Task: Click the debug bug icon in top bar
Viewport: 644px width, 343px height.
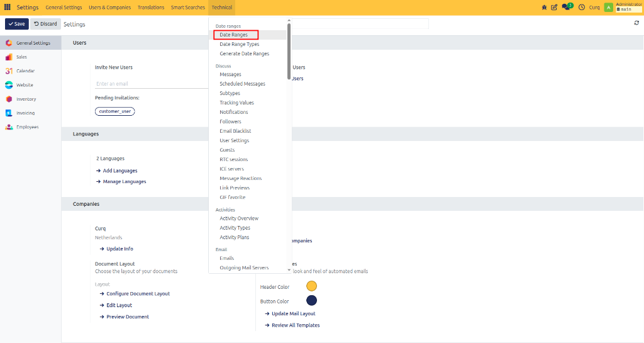Action: tap(544, 8)
